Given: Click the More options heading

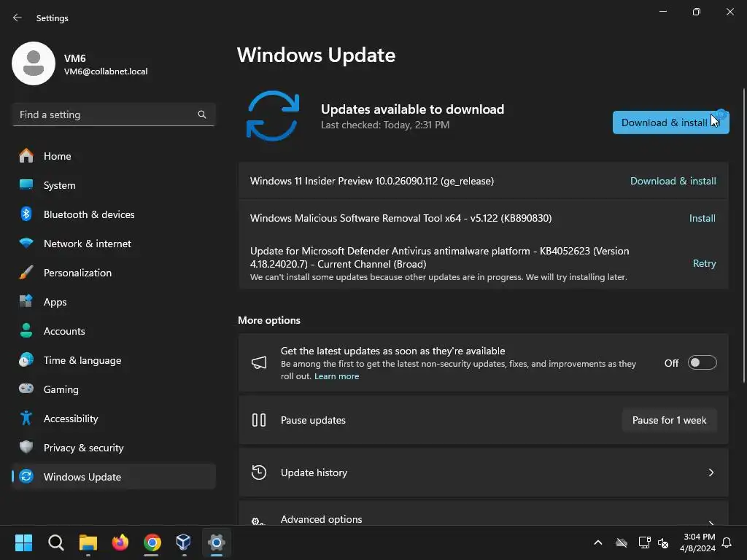Looking at the screenshot, I should (269, 320).
